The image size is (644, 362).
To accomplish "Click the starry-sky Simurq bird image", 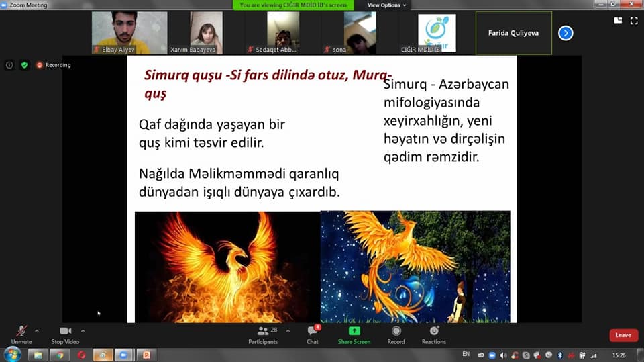I will coord(415,267).
